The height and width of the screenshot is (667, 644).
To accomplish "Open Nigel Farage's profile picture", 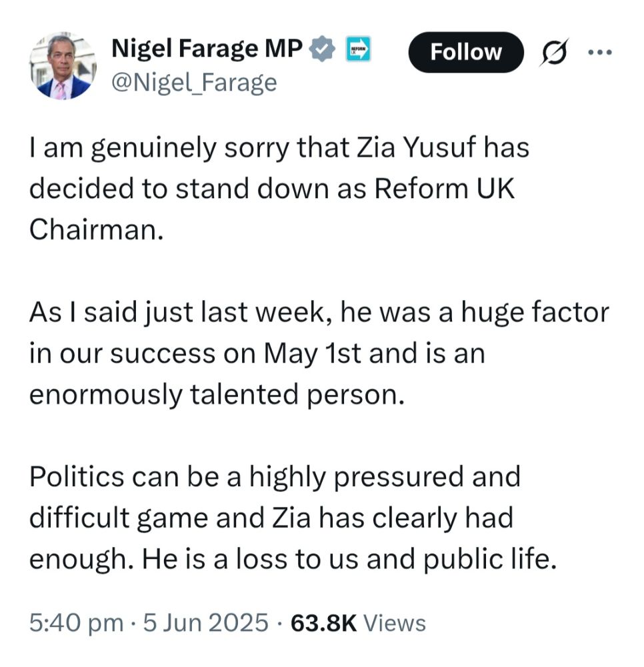I will click(x=63, y=66).
